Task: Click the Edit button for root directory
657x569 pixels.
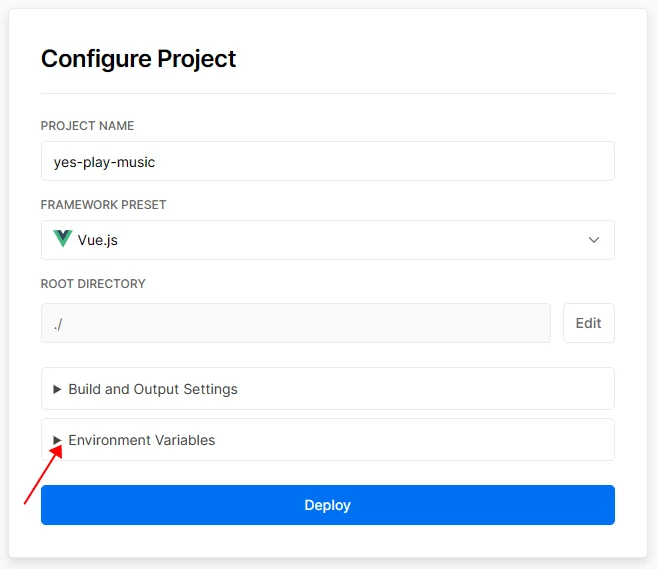Action: click(x=588, y=323)
